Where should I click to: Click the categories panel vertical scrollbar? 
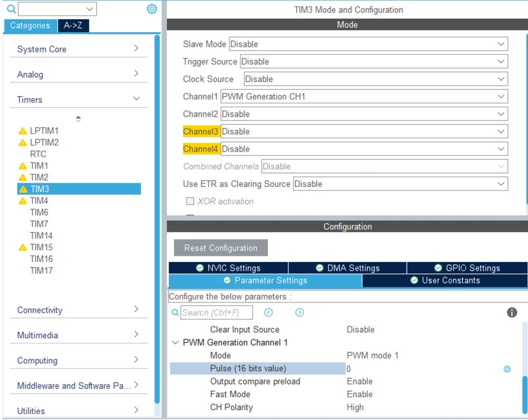pos(157,219)
